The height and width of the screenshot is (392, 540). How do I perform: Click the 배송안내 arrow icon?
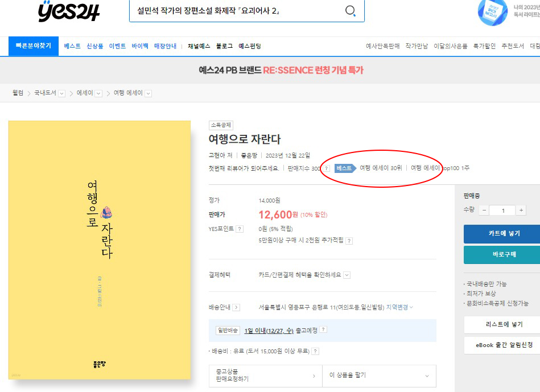pos(236,307)
